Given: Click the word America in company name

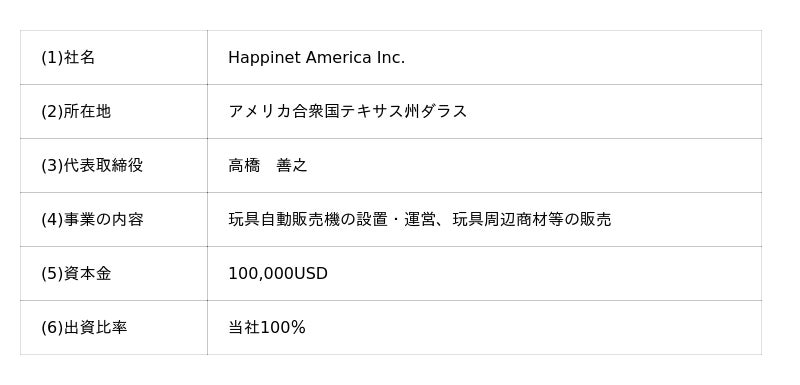Looking at the screenshot, I should point(338,58).
